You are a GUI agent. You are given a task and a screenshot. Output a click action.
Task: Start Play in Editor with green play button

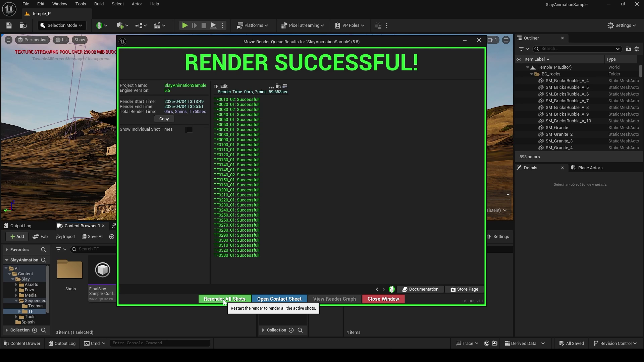pyautogui.click(x=184, y=25)
